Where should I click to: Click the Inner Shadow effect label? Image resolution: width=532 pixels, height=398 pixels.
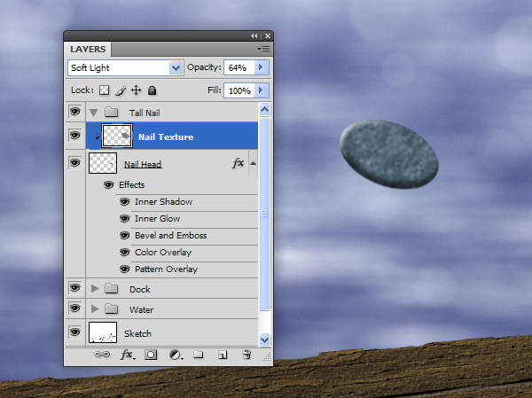point(163,202)
